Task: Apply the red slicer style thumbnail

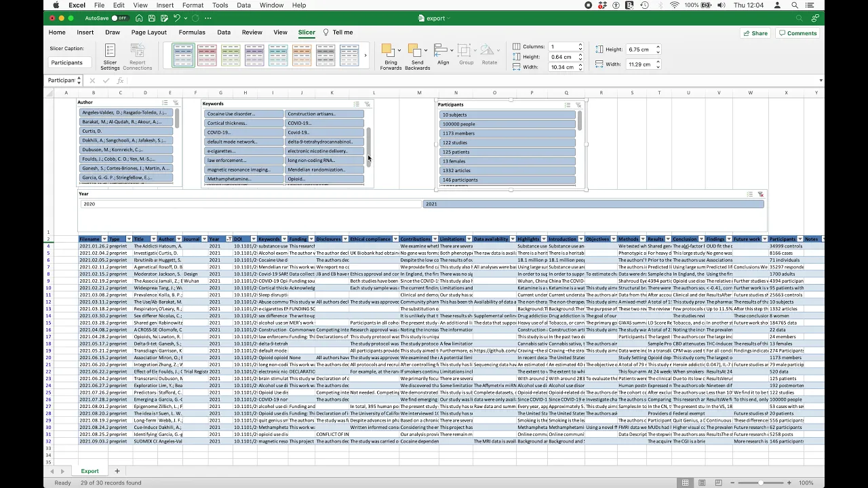Action: (207, 56)
